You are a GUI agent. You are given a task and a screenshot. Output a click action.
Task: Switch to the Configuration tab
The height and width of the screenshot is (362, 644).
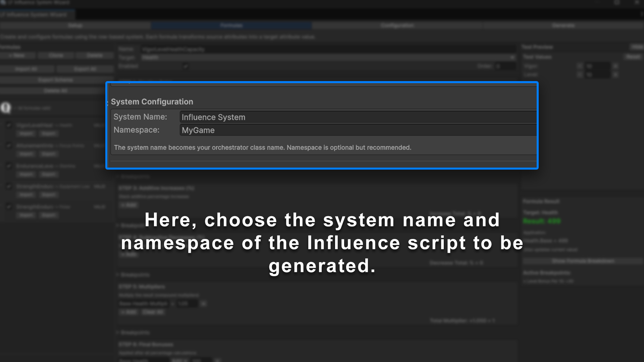tap(397, 25)
